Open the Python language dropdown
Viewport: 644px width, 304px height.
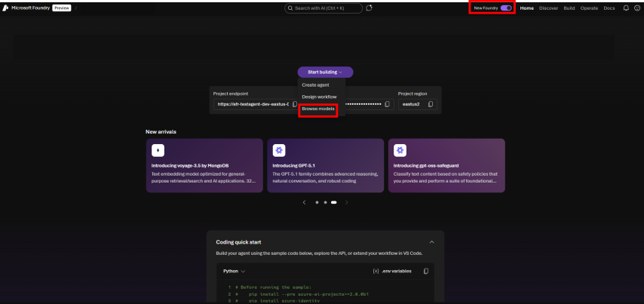coord(235,271)
